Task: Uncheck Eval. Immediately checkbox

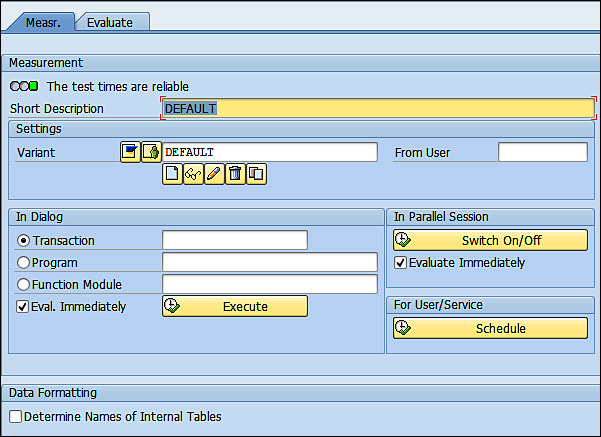Action: click(23, 306)
